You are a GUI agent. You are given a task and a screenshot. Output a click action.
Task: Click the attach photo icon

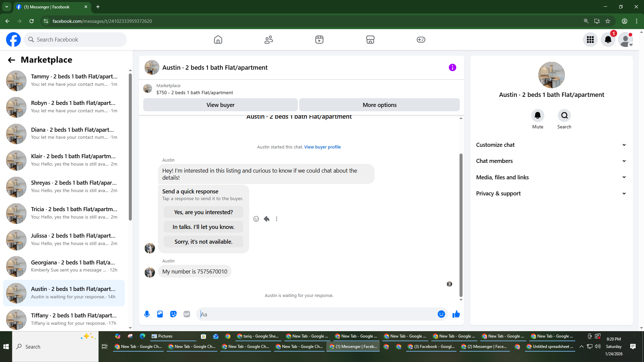[160, 314]
